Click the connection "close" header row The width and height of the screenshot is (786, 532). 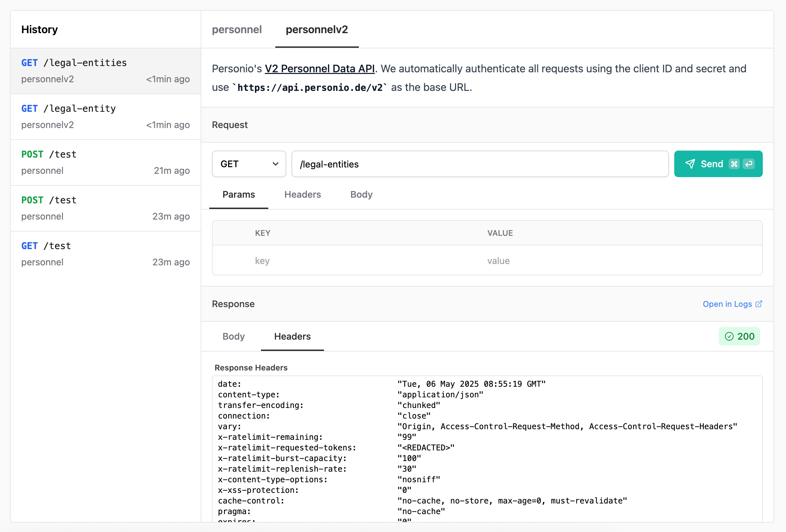click(x=324, y=416)
